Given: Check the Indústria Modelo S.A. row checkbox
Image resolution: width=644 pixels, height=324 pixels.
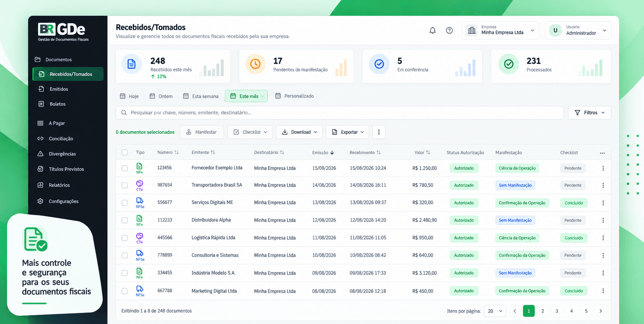Looking at the screenshot, I should 125,273.
